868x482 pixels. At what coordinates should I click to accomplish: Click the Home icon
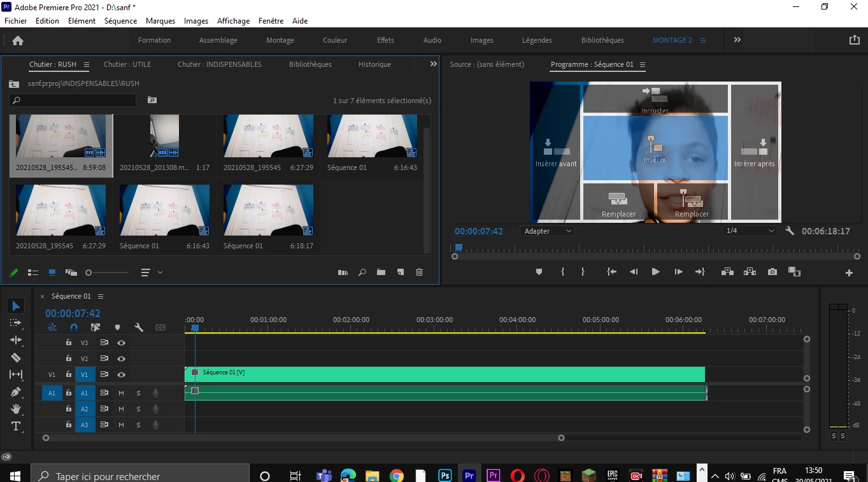click(18, 40)
